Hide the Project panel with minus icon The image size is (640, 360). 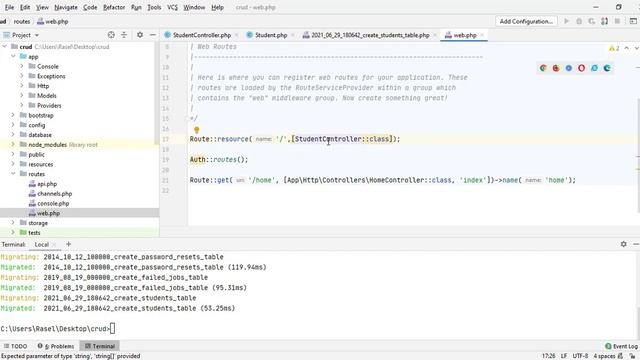pyautogui.click(x=153, y=35)
